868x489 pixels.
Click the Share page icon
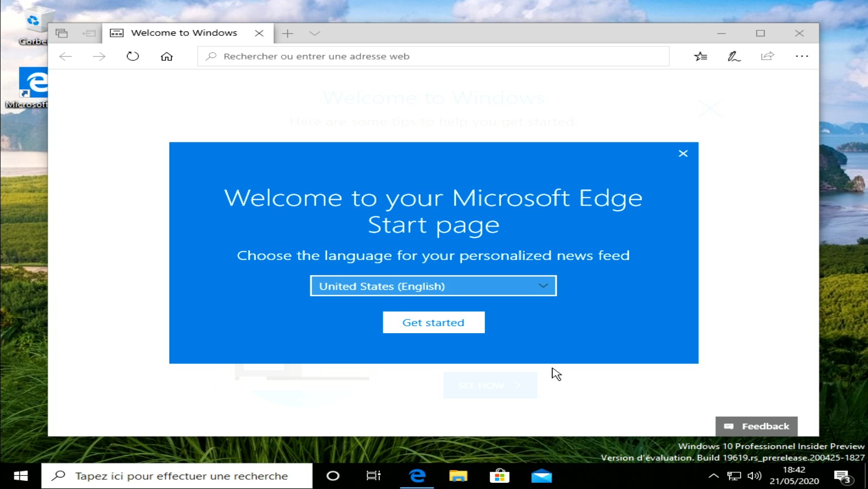767,56
